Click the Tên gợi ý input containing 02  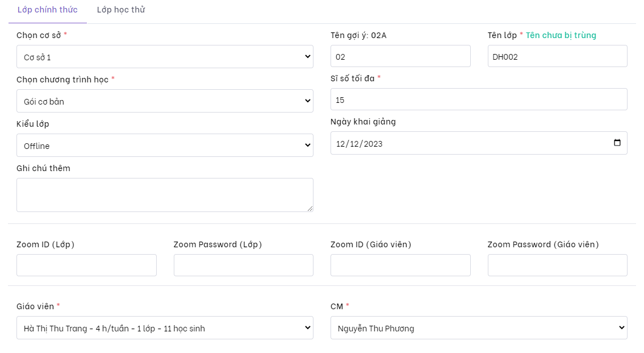tap(400, 56)
